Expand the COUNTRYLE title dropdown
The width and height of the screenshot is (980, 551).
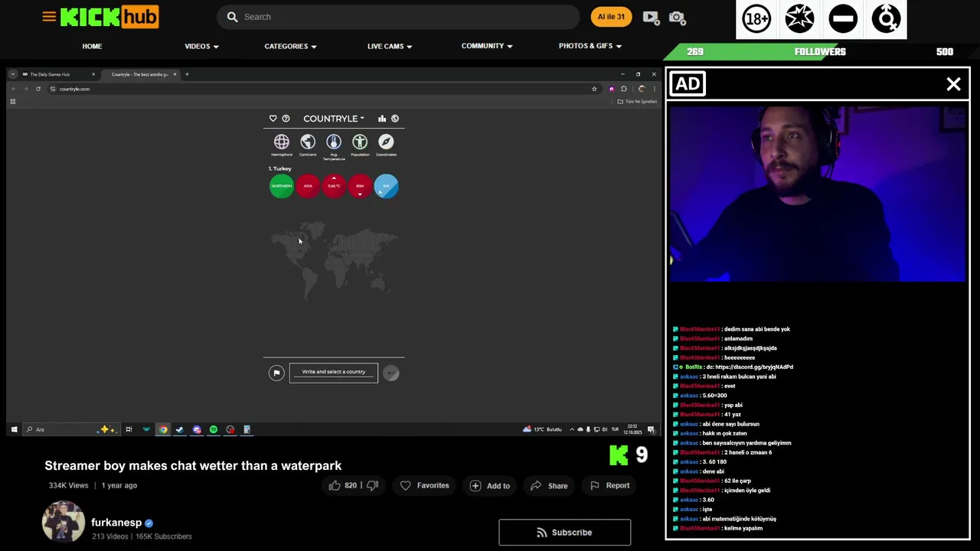pos(334,119)
